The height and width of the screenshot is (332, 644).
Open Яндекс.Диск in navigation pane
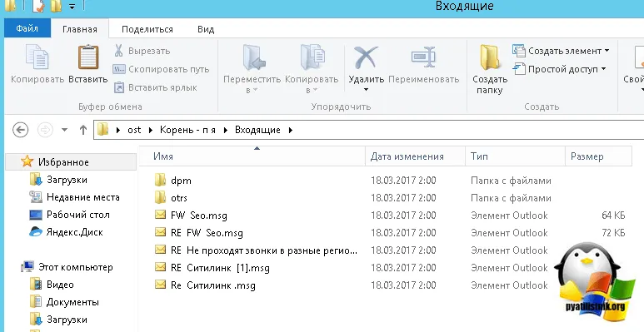point(74,232)
